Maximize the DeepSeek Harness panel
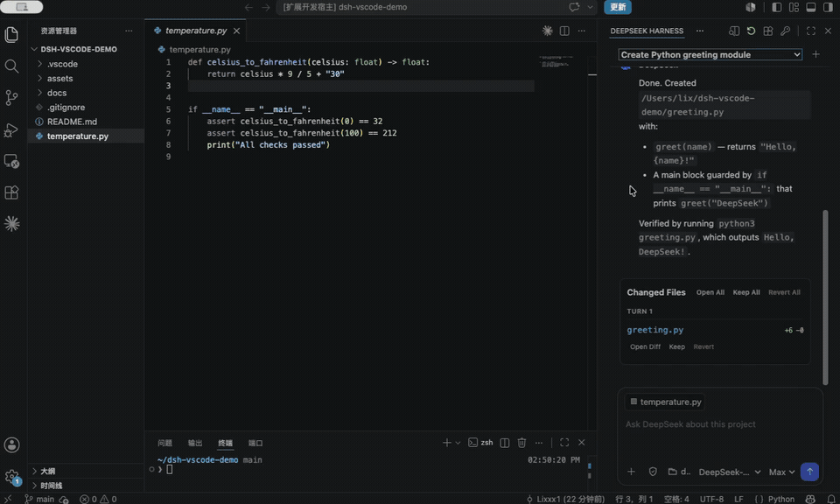This screenshot has width=840, height=504. point(811,31)
